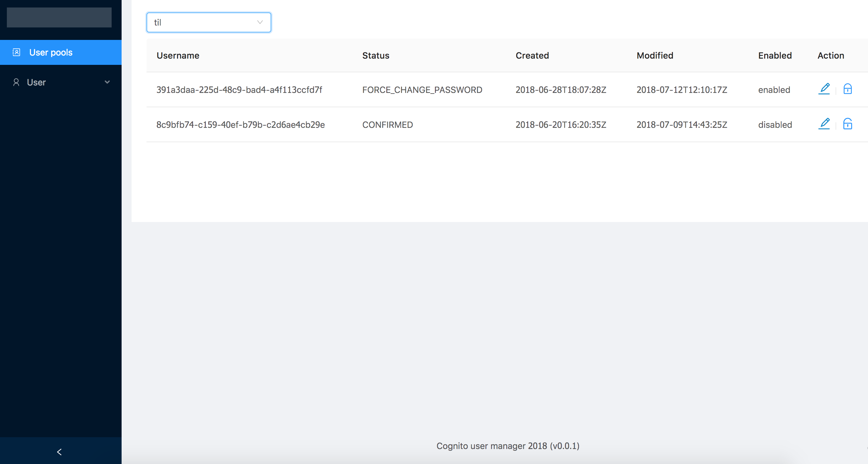Click the Status column header
This screenshot has height=464, width=868.
tap(376, 56)
